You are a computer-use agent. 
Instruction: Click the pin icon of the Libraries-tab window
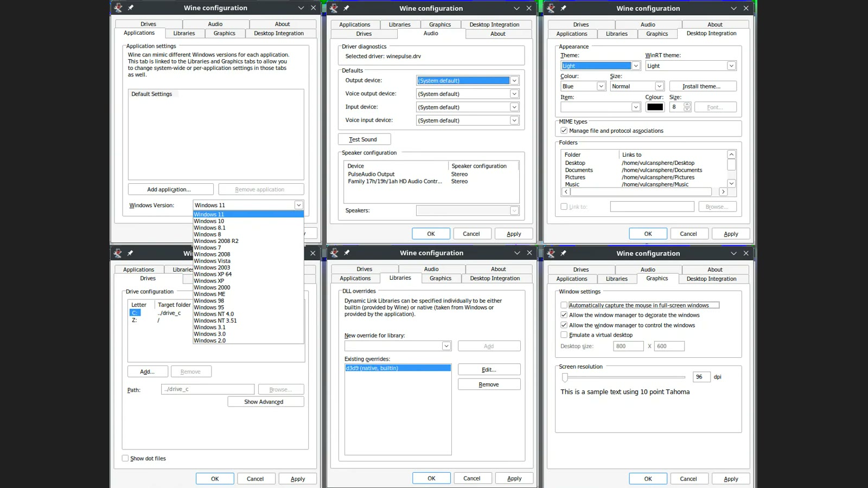347,253
